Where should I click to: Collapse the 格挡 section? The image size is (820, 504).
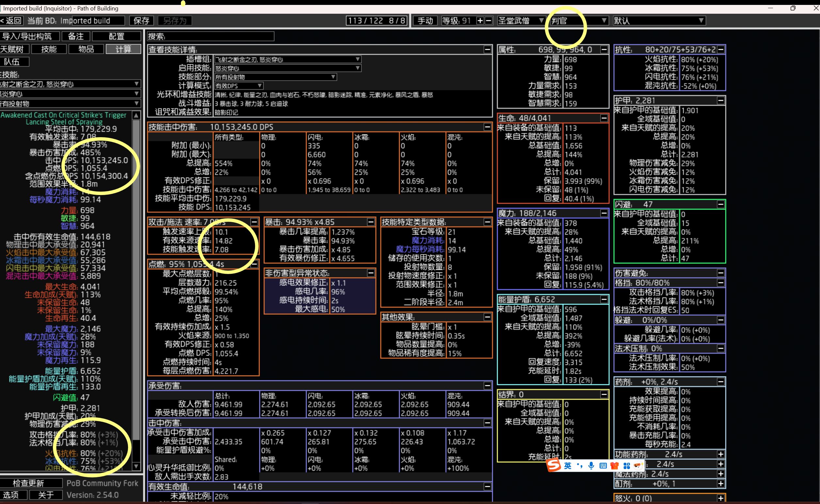click(720, 283)
